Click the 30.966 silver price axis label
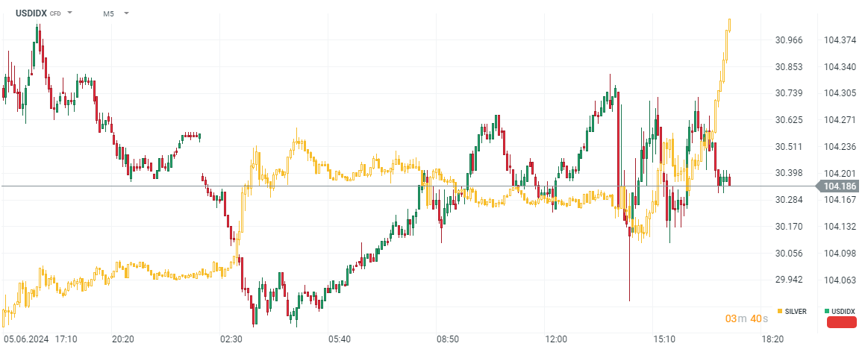868x352 pixels. (x=789, y=40)
